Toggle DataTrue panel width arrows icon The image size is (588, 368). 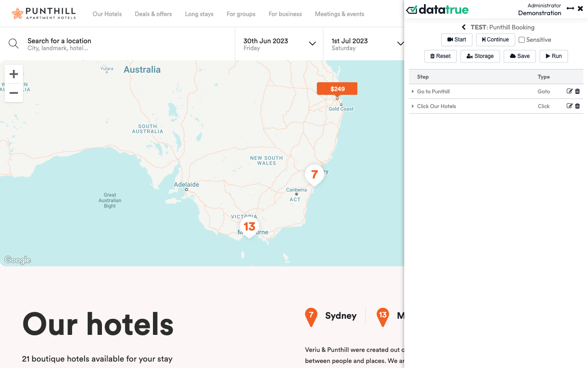pos(571,8)
